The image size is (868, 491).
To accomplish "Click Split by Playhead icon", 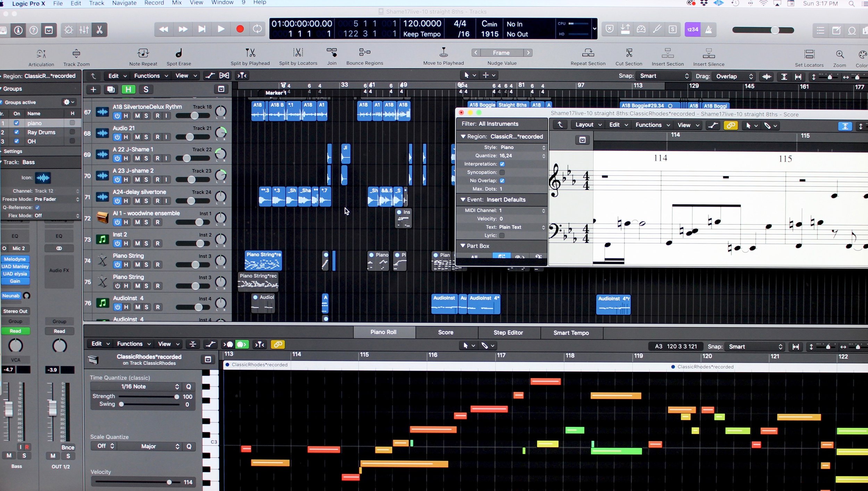I will [x=250, y=53].
